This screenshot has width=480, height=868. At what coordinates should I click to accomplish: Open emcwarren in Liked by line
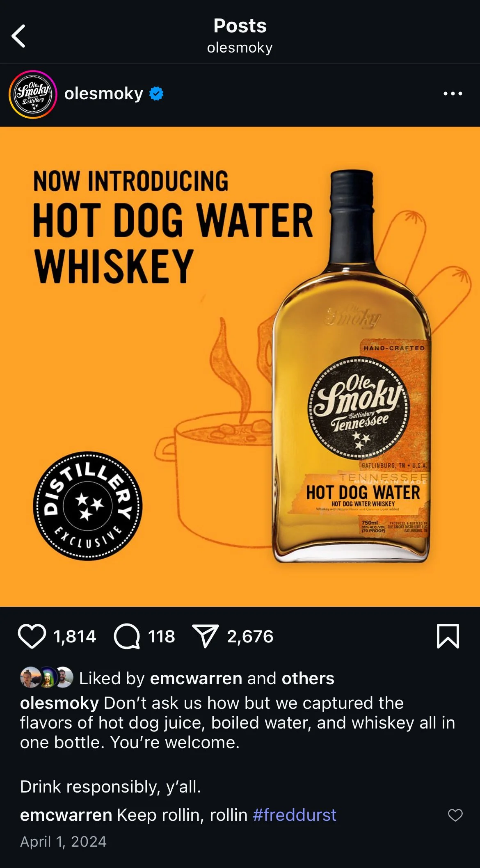click(x=196, y=678)
